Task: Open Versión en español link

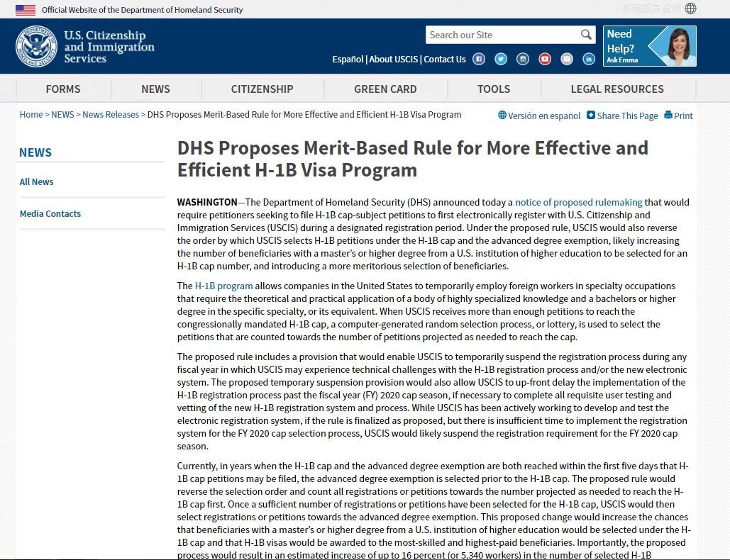Action: tap(543, 116)
